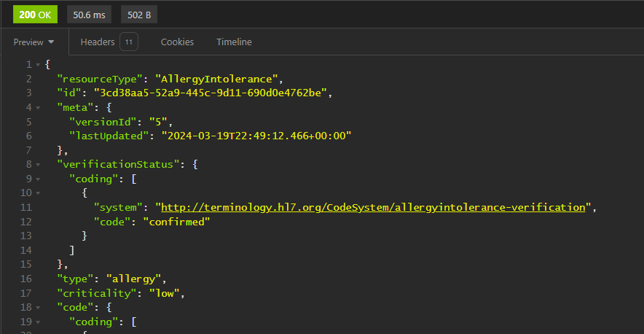Click the "verificationStatus" key
644x334 pixels.
click(118, 165)
